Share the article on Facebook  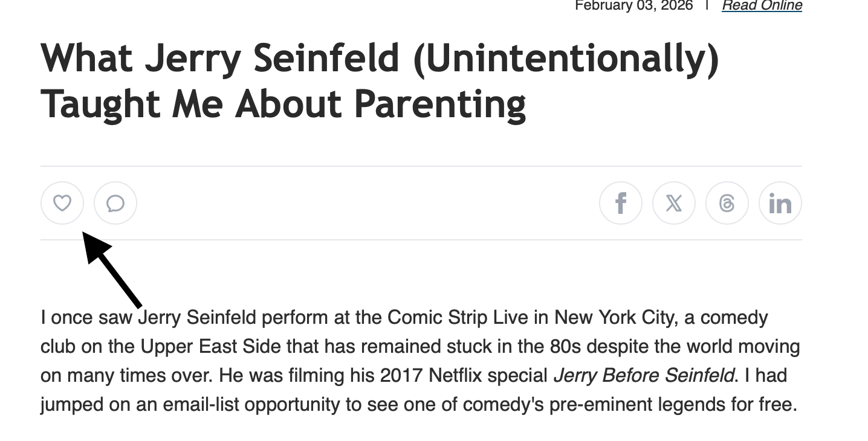[x=620, y=203]
